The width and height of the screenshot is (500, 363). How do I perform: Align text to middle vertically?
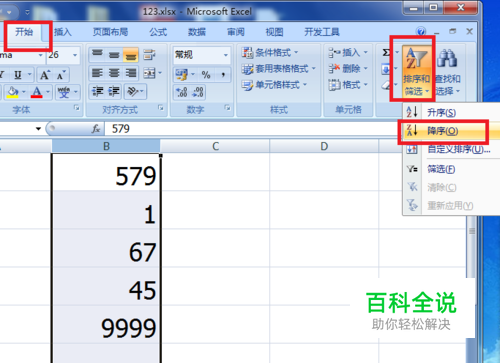[114, 55]
